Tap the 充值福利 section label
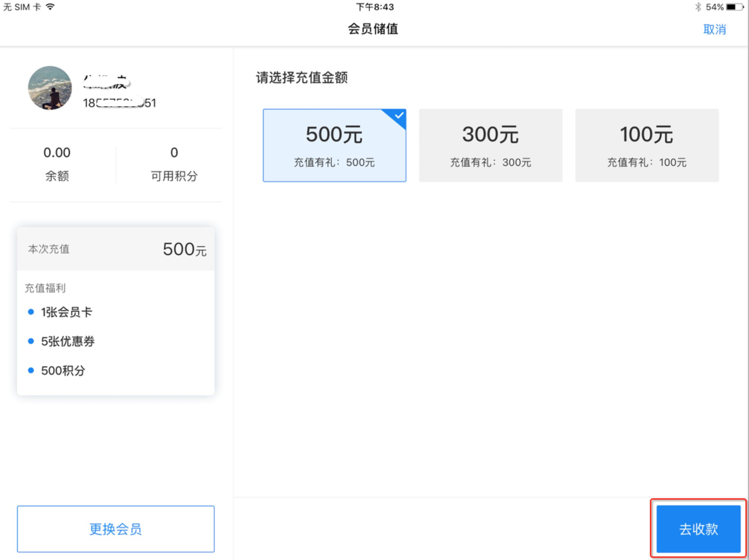This screenshot has height=560, width=749. point(45,288)
